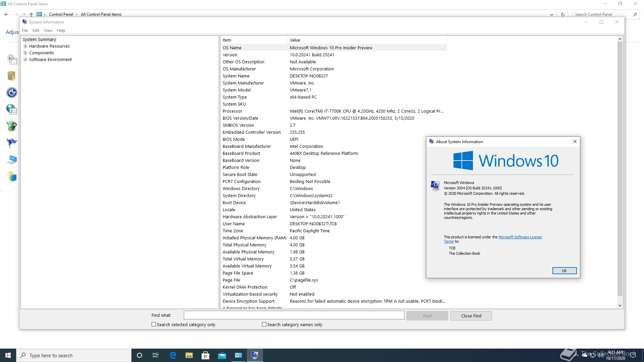
Task: Open Work Folders icon in Control Panel
Action: pos(12,176)
